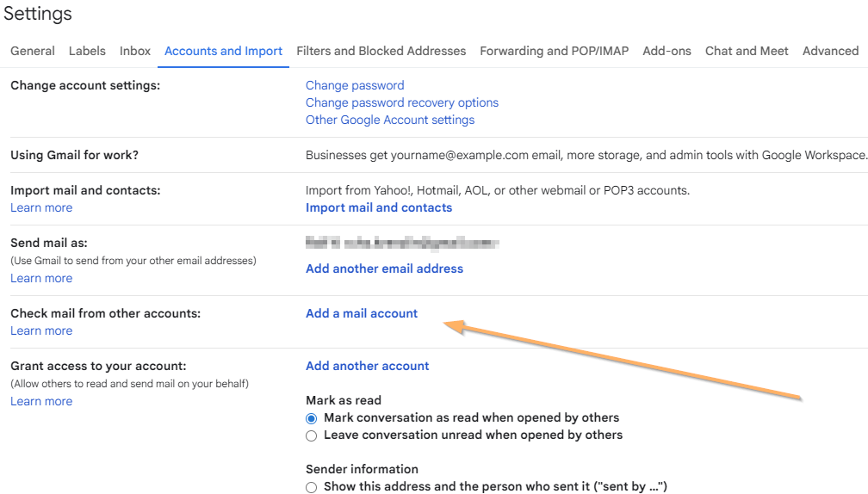Screen dimensions: 868x494
Task: Select Leave conversation unread when opened
Action: 312,435
